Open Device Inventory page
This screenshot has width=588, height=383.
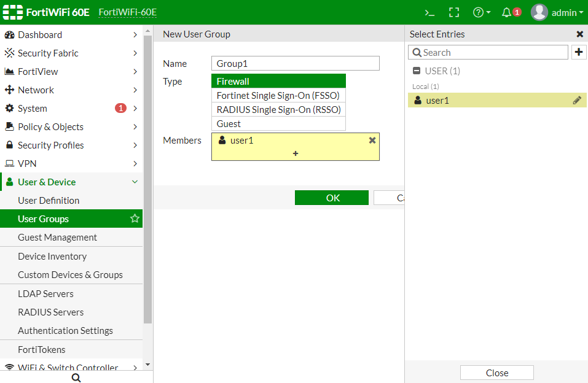[71, 257]
